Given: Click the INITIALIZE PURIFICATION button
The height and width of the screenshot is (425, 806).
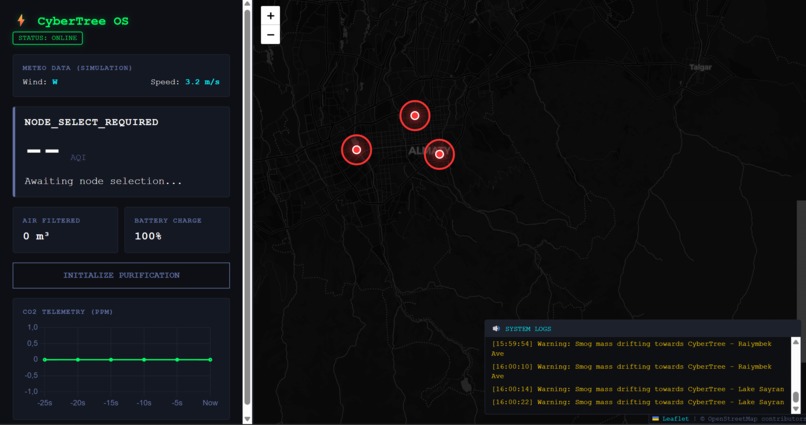Looking at the screenshot, I should pos(121,275).
